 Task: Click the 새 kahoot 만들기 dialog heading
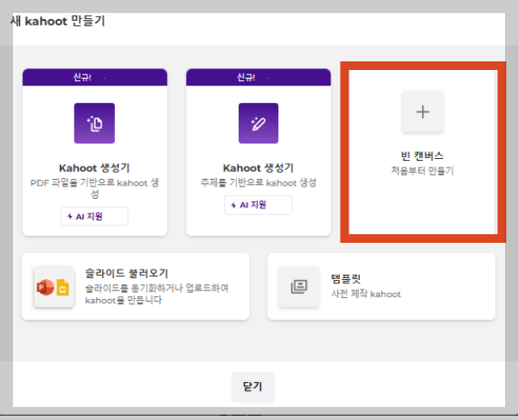[58, 21]
